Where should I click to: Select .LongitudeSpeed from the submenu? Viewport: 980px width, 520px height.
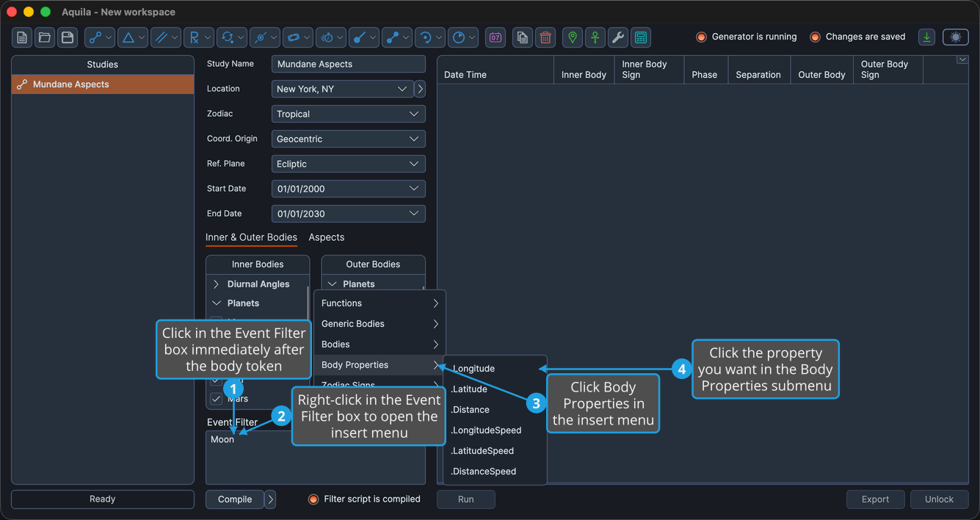click(496, 430)
